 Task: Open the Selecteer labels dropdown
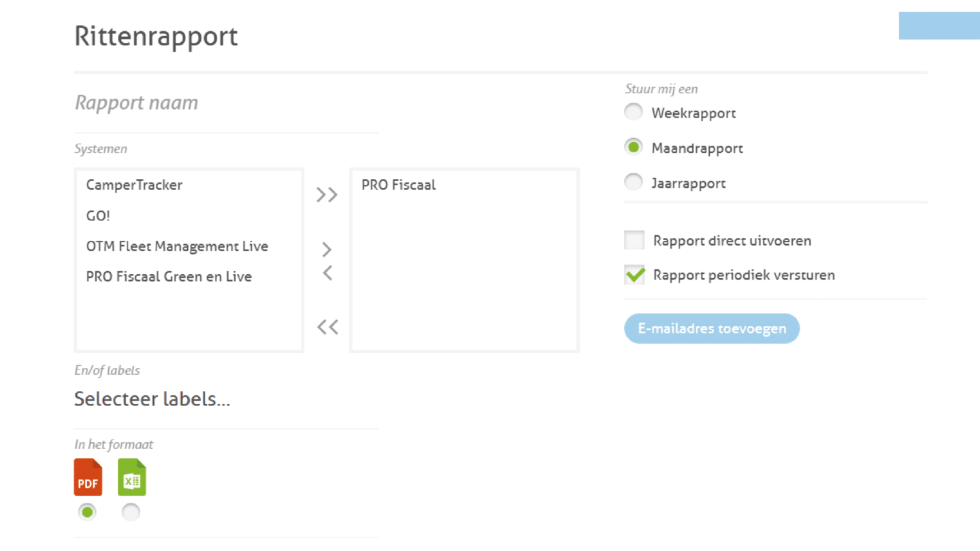pyautogui.click(x=152, y=399)
